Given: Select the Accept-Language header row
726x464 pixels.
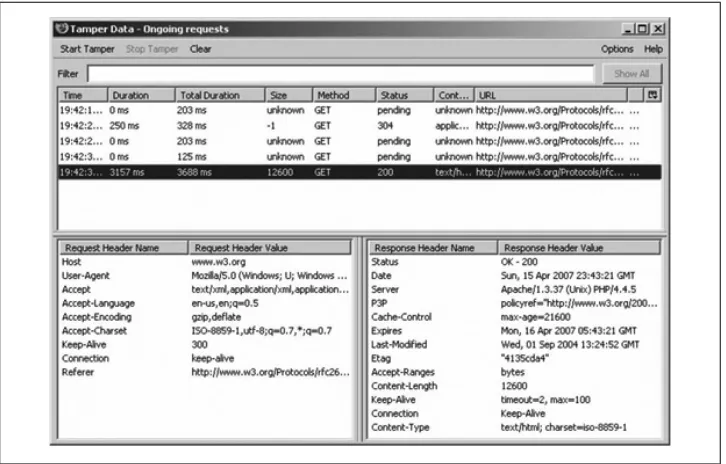Looking at the screenshot, I should [206, 303].
